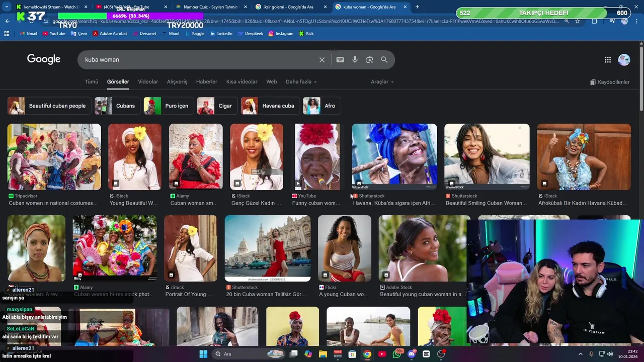
Task: Open Flickr A young Cuban woman image
Action: pyautogui.click(x=345, y=248)
